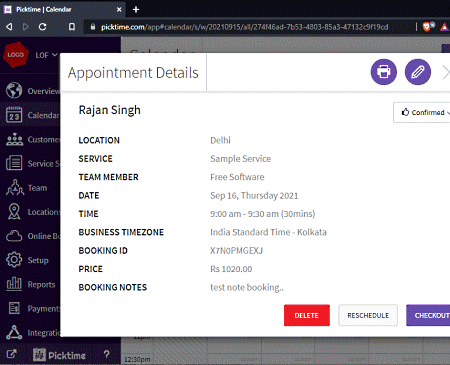Reschedule the appointment
The width and height of the screenshot is (450, 365).
pos(368,315)
